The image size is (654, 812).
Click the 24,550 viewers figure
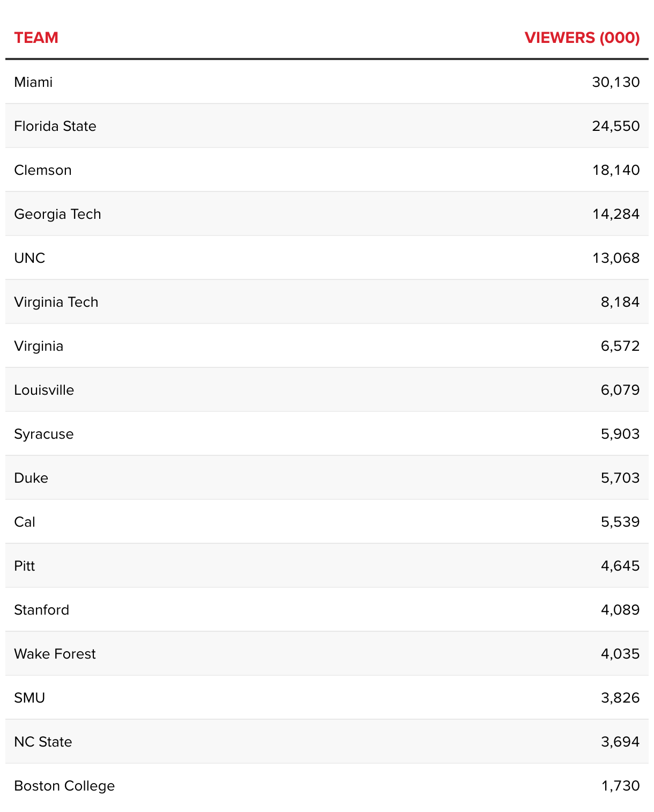(x=615, y=126)
